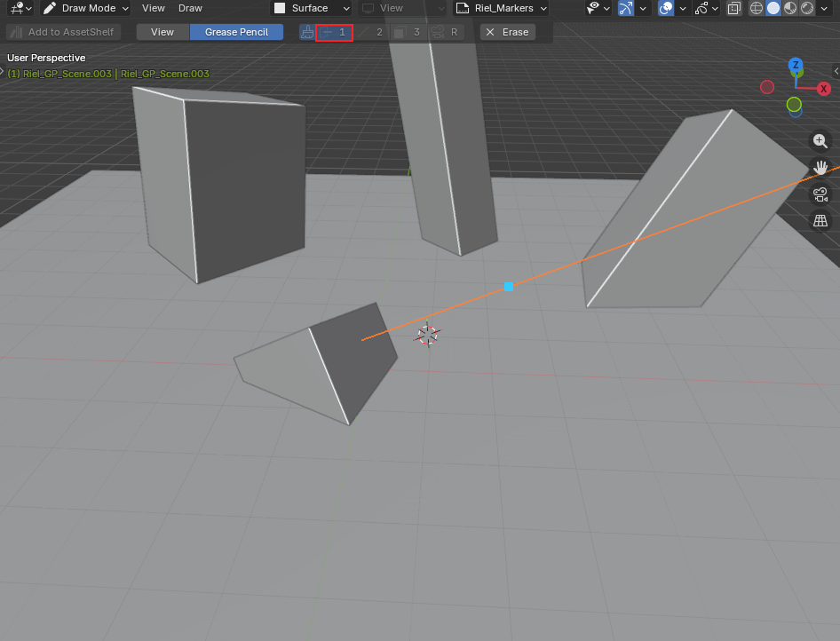The height and width of the screenshot is (641, 840).
Task: Expand the overlays options dropdown arrow
Action: click(683, 8)
